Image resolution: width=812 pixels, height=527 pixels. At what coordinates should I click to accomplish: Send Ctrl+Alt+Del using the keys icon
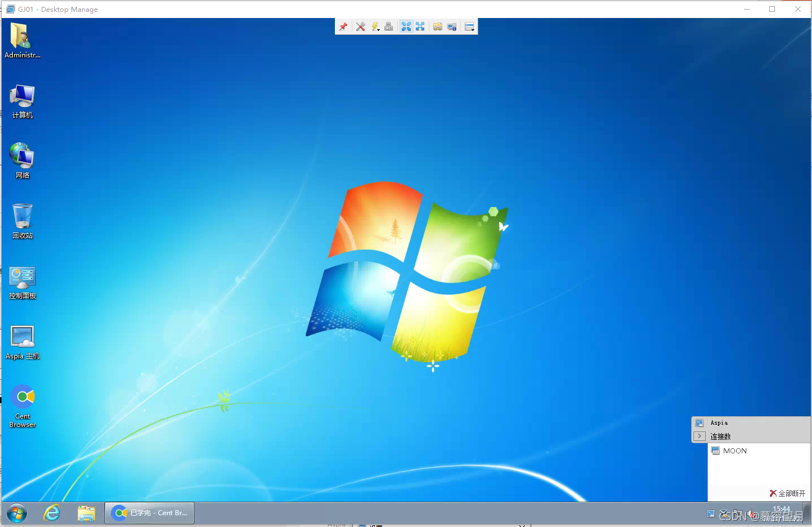(389, 26)
